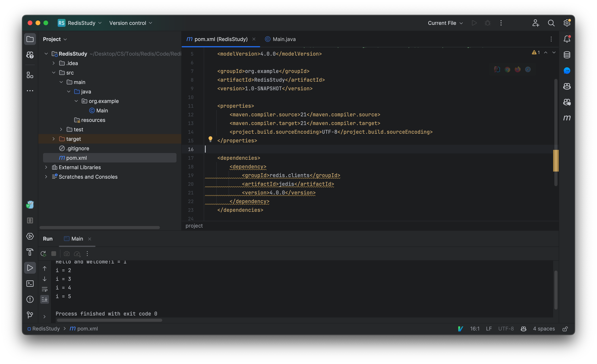597x364 pixels.
Task: Close the pom.xml editor tab
Action: (254, 39)
